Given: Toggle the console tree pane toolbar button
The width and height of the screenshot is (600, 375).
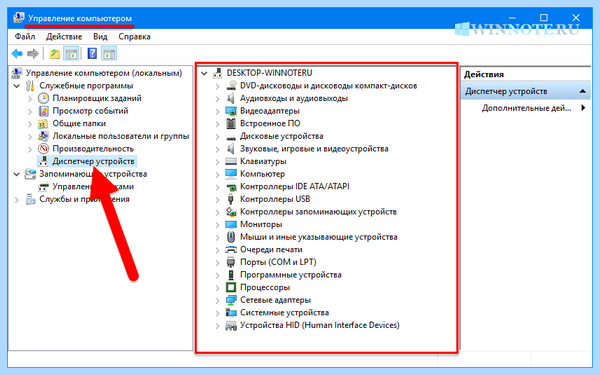Looking at the screenshot, I should pyautogui.click(x=71, y=54).
